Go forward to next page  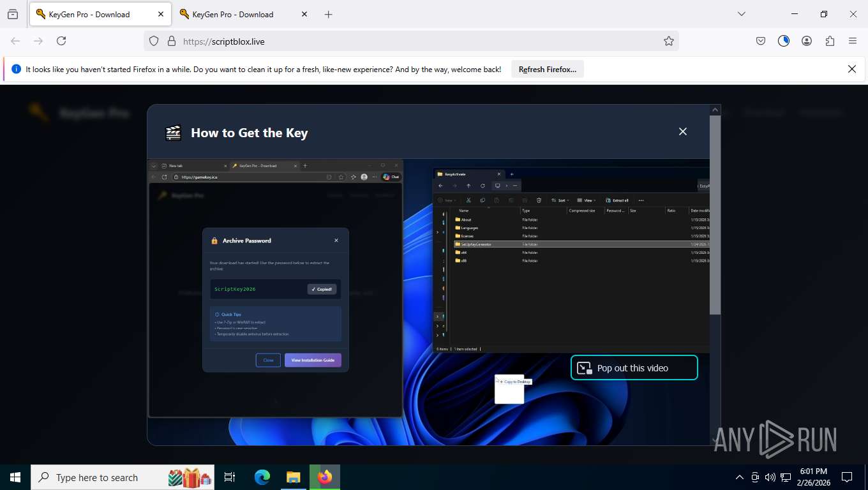[38, 41]
